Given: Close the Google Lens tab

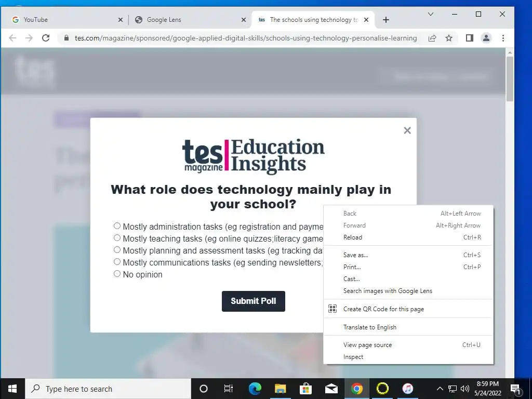Looking at the screenshot, I should point(244,20).
